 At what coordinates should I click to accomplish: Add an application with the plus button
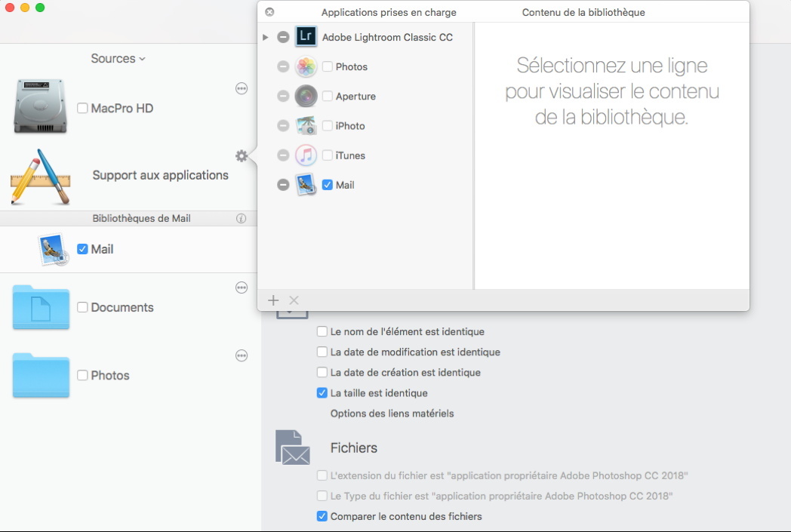273,300
